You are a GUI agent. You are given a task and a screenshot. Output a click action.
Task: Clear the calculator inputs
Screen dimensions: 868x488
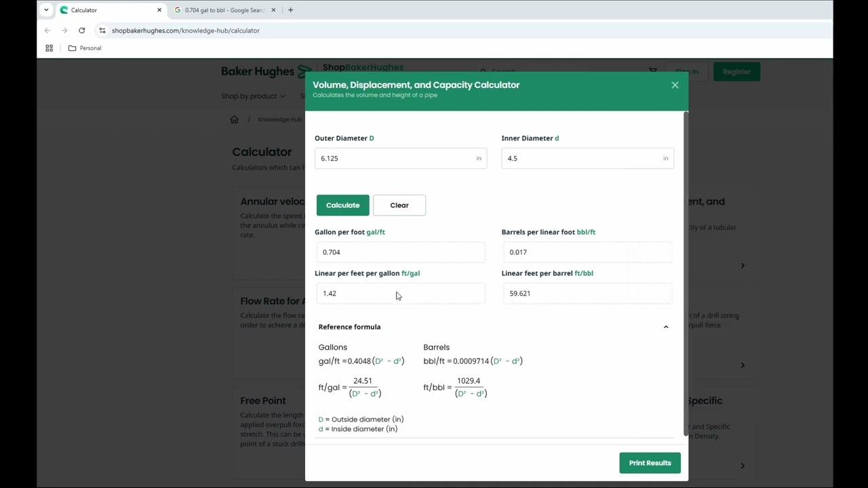pos(399,205)
